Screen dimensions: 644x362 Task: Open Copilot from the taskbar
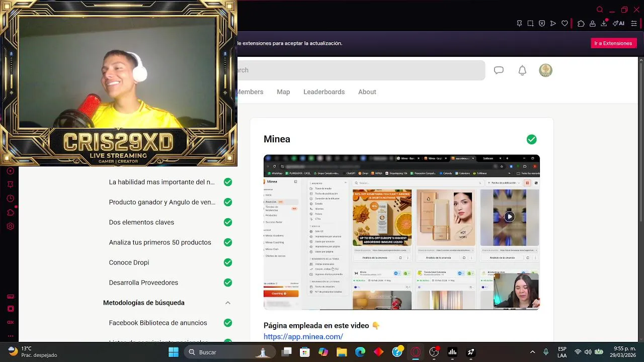coord(323,352)
